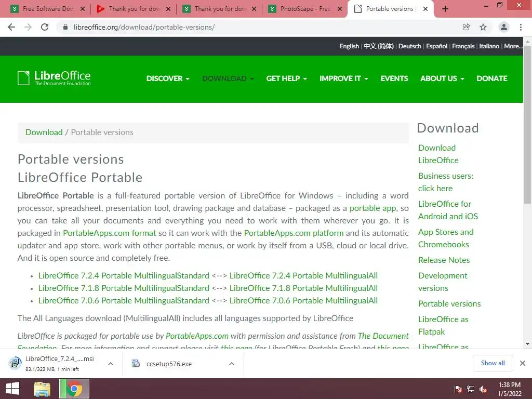Open sidebar Release Notes link
The image size is (532, 399).
tap(444, 260)
